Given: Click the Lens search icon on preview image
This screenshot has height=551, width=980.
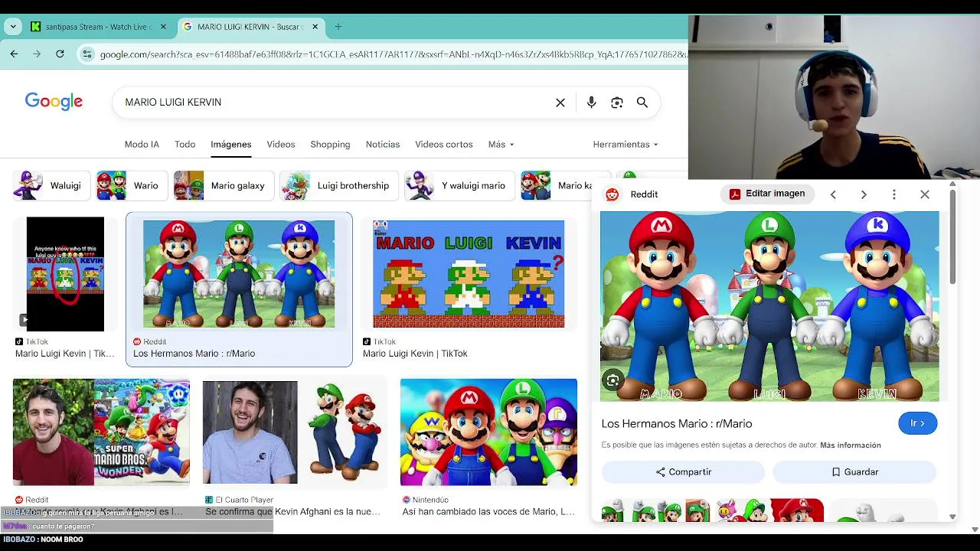Looking at the screenshot, I should 612,380.
